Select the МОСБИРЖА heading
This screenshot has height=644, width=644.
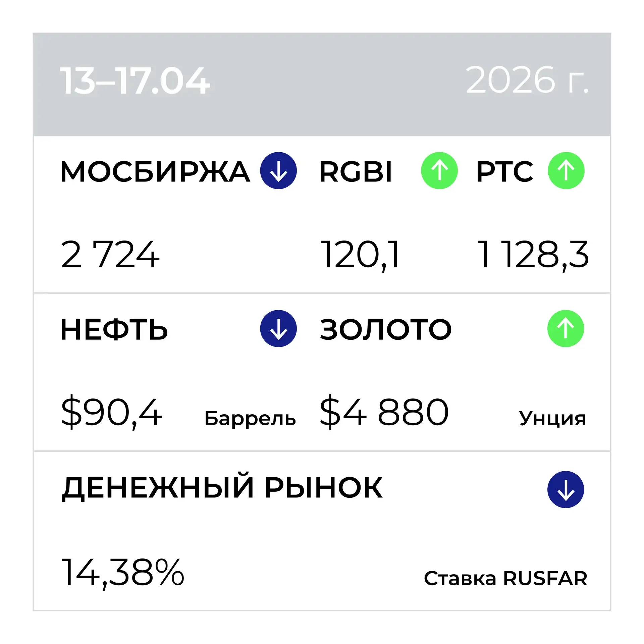(x=155, y=172)
